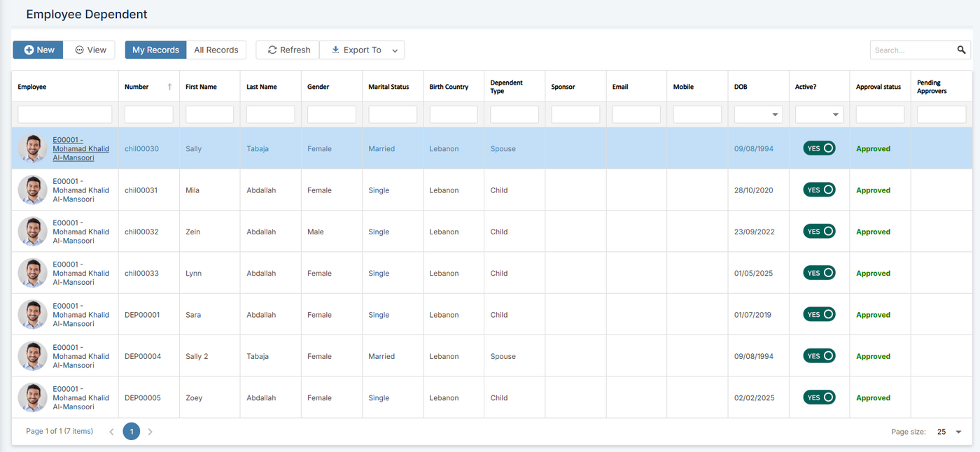Switch to the All Records tab
The image size is (980, 452).
point(216,50)
